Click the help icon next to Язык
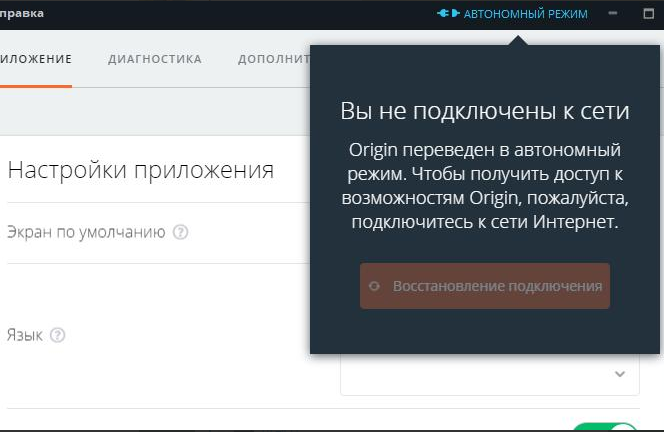Viewport: 664px width, 432px height. pos(57,336)
